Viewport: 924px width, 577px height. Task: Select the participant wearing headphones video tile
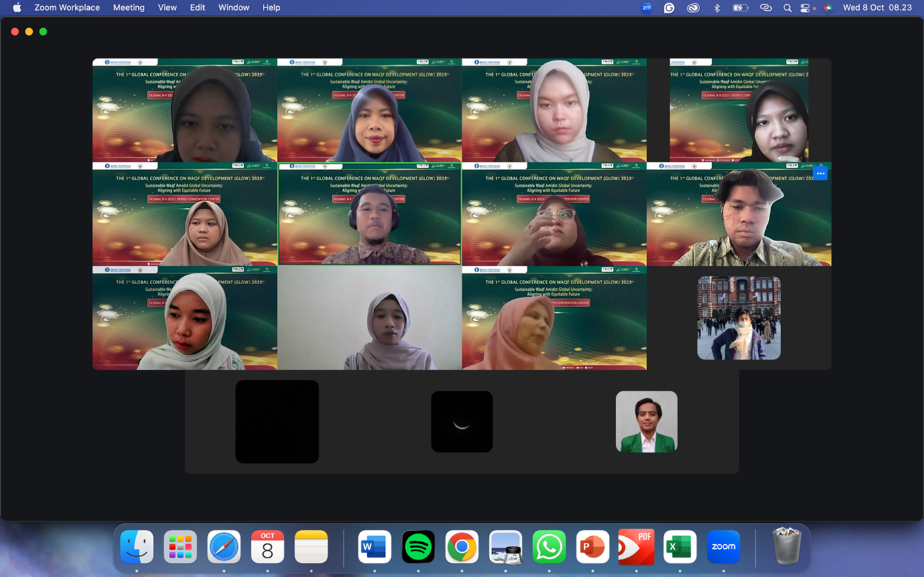click(x=369, y=214)
